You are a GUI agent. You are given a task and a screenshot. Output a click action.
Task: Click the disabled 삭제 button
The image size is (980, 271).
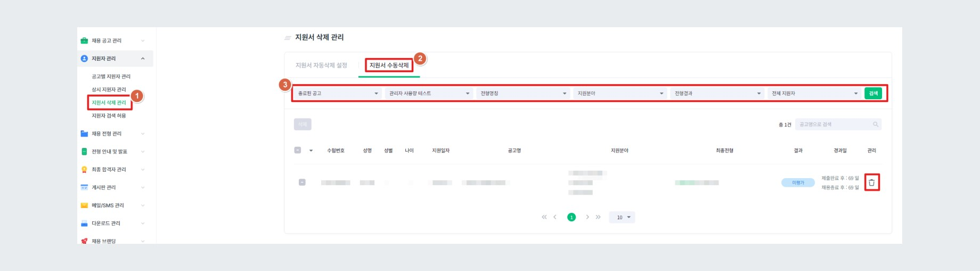[303, 124]
